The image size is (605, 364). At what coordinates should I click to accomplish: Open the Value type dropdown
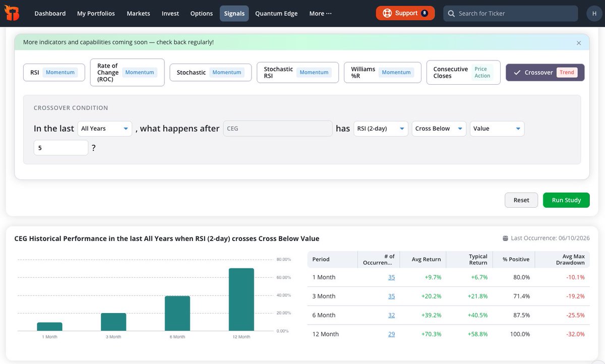click(497, 129)
